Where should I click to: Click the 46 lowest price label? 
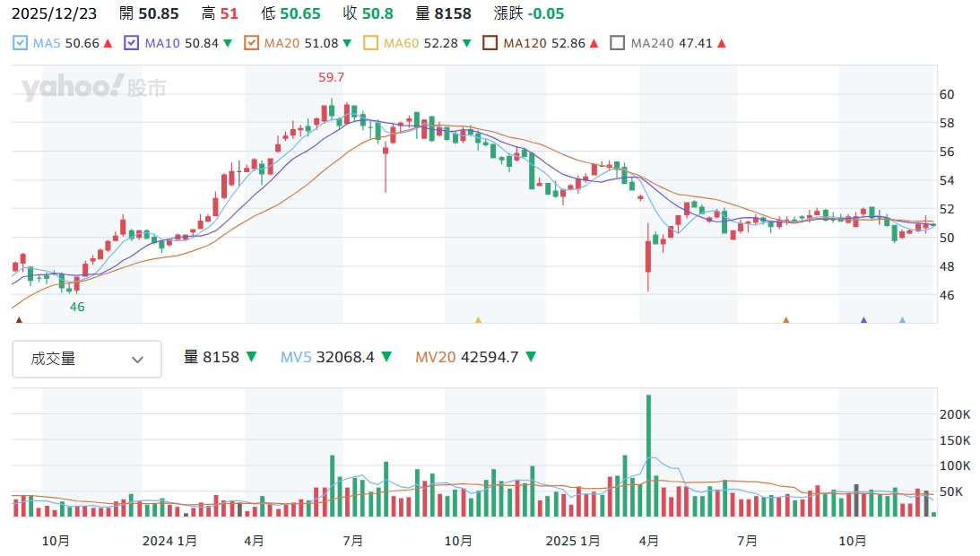pos(77,307)
